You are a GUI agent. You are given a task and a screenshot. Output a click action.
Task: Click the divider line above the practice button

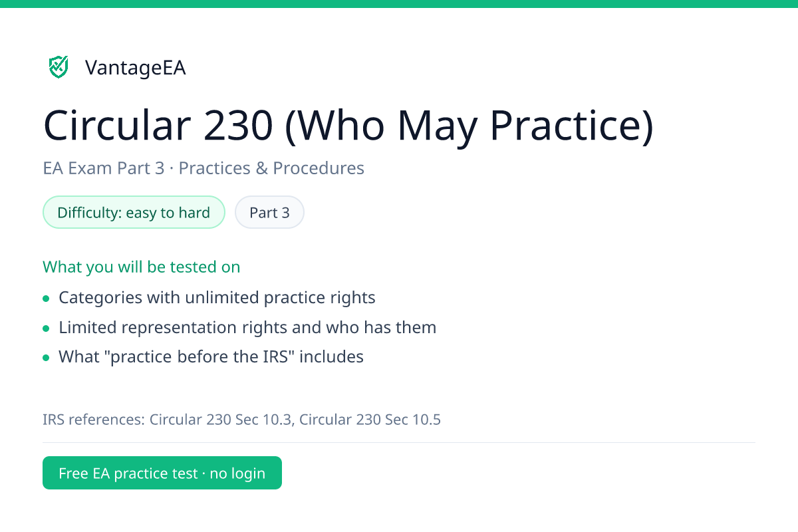399,442
